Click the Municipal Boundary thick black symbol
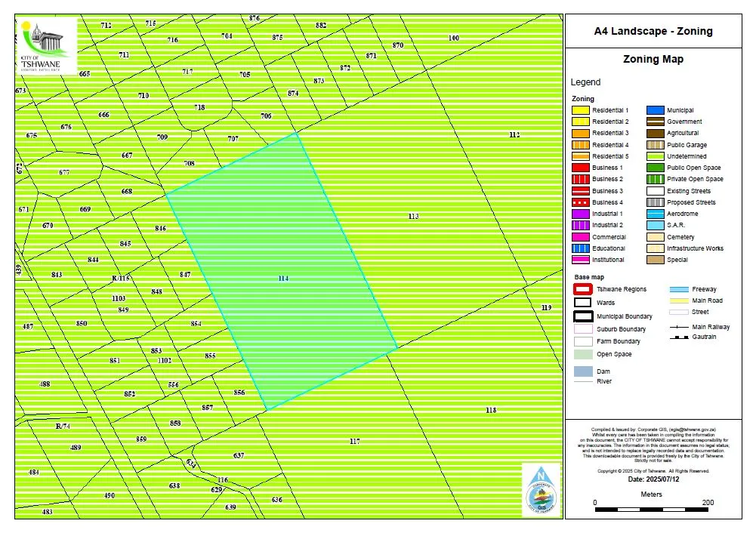This screenshot has height=533, width=756. click(x=583, y=316)
